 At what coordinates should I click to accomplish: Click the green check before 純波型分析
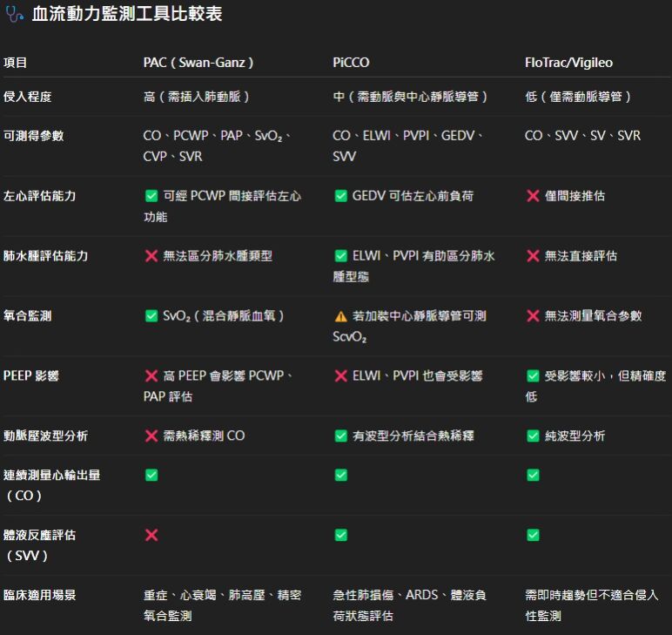pos(533,436)
